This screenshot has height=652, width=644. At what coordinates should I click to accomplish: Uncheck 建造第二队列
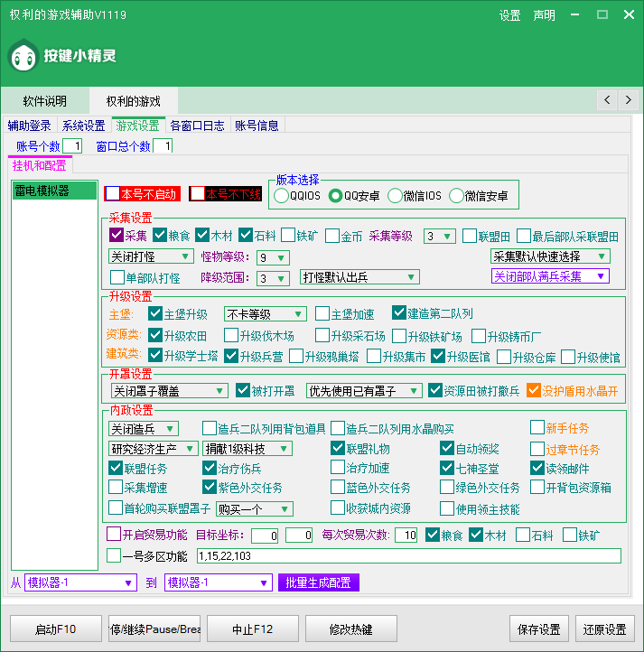tap(399, 312)
